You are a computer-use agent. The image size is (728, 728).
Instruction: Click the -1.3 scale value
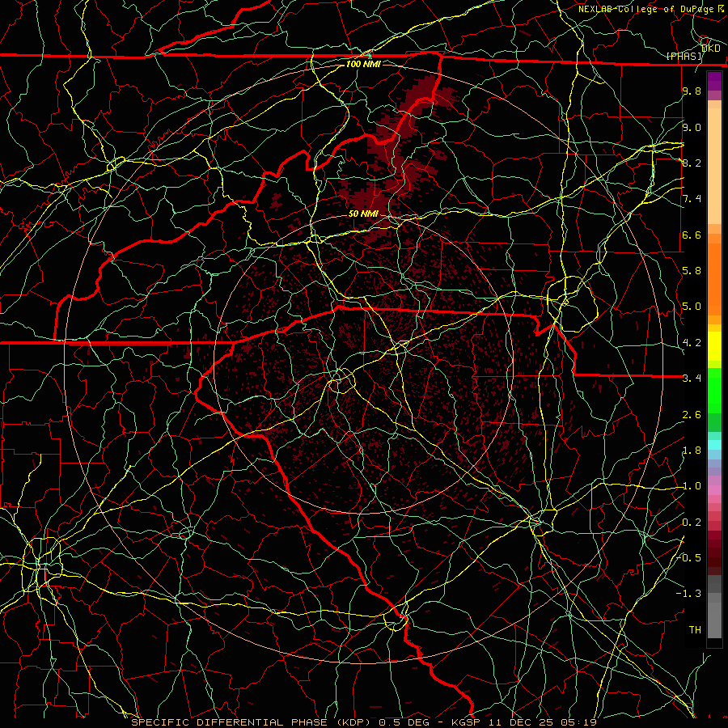(689, 594)
